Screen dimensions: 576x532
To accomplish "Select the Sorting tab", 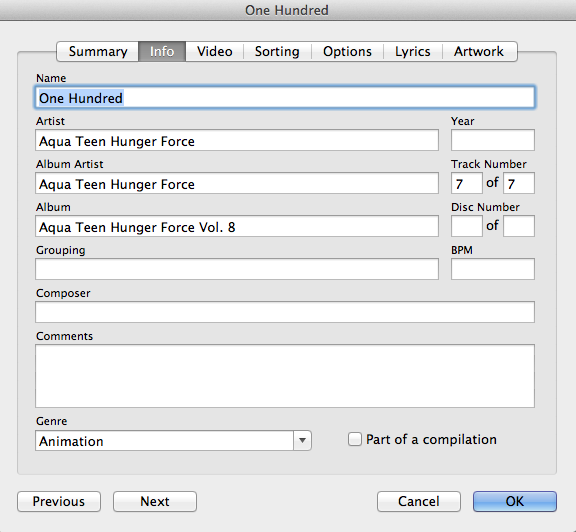I will tap(277, 51).
